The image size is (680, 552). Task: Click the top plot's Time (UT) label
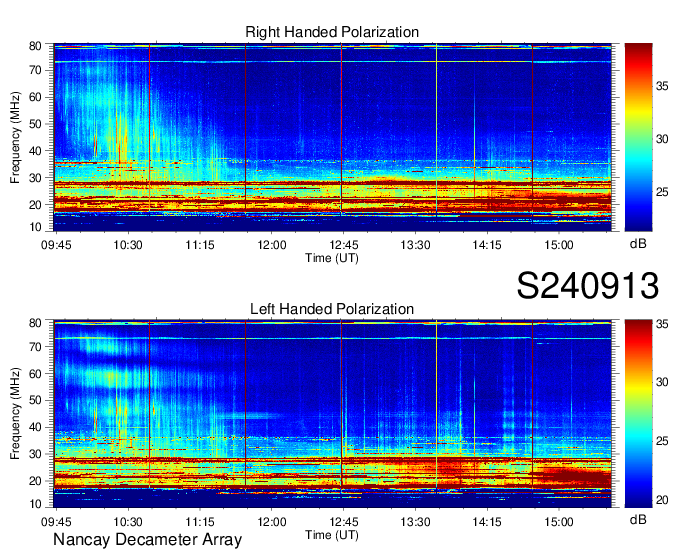pos(332,258)
